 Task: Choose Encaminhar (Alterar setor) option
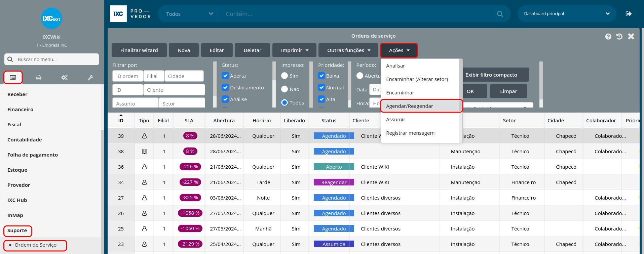pos(420,79)
